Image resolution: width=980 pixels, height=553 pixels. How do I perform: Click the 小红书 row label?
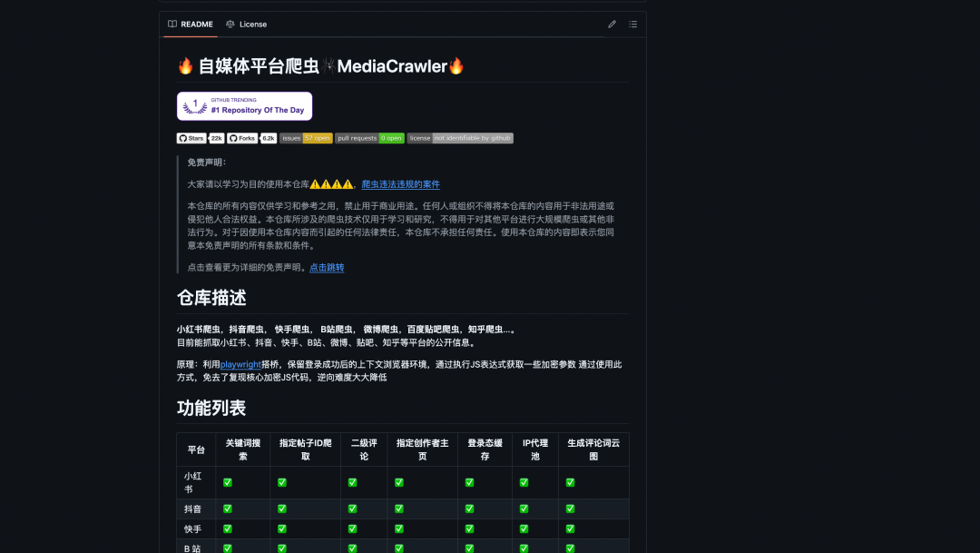coord(192,483)
